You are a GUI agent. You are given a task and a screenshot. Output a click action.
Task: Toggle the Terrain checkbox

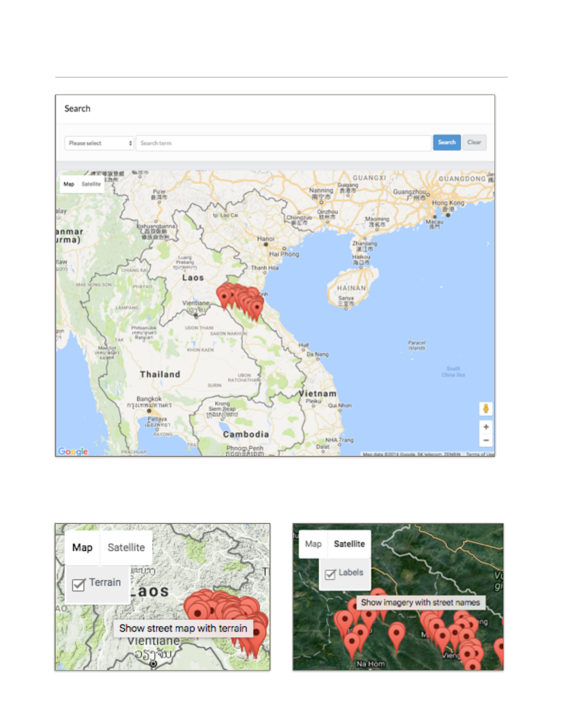click(x=79, y=585)
